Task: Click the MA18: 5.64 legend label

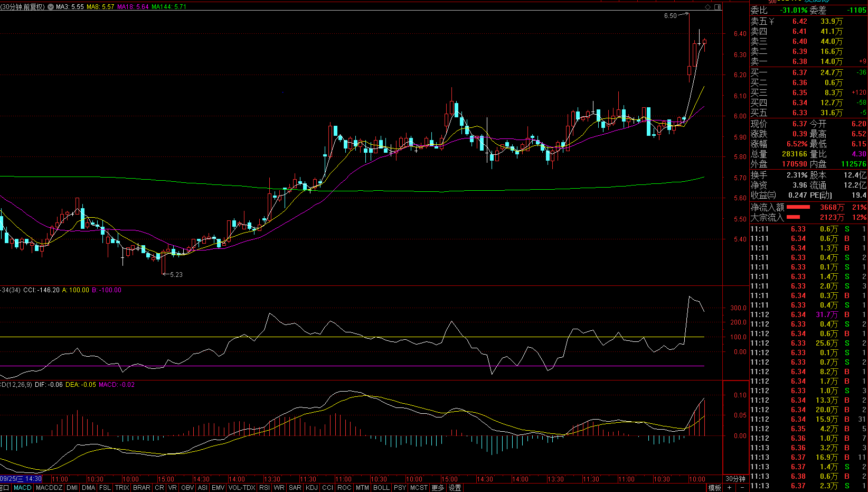Action: tap(133, 7)
